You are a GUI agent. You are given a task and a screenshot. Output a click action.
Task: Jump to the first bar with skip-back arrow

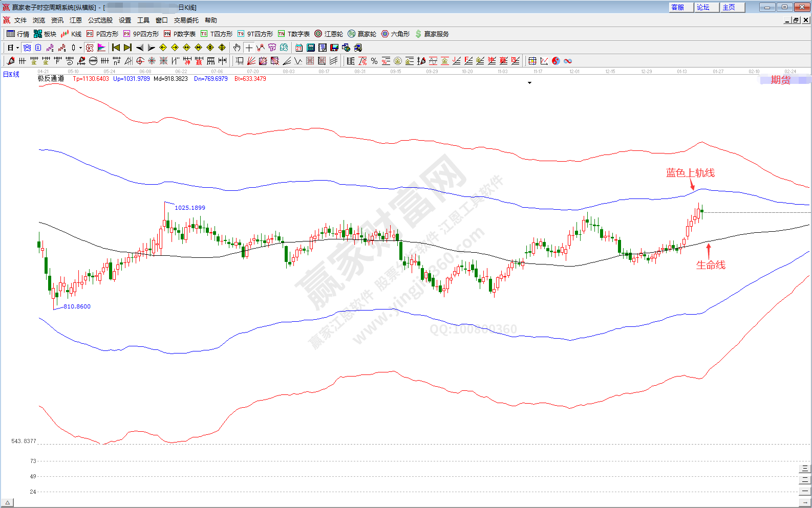coord(116,48)
